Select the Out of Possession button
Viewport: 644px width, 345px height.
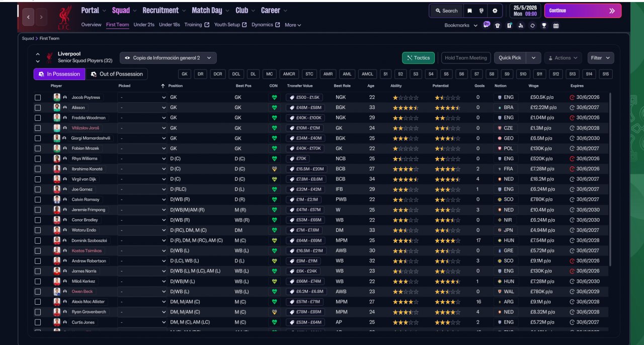click(x=116, y=74)
